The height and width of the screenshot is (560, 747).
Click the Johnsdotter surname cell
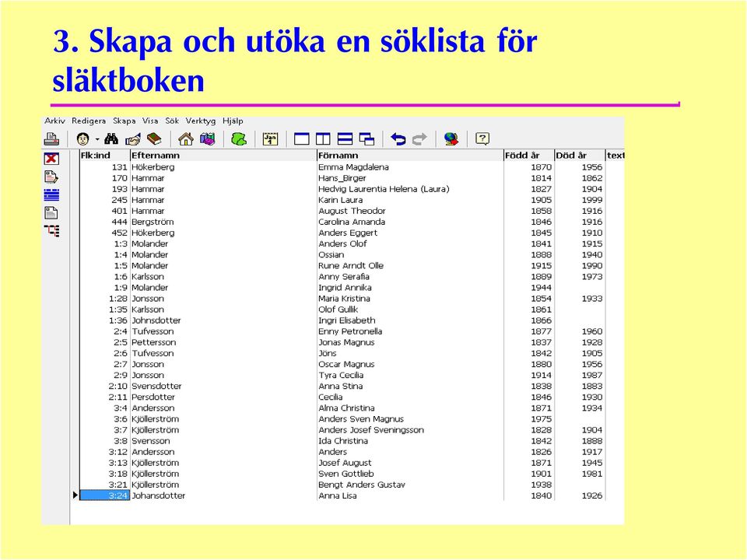pyautogui.click(x=223, y=320)
